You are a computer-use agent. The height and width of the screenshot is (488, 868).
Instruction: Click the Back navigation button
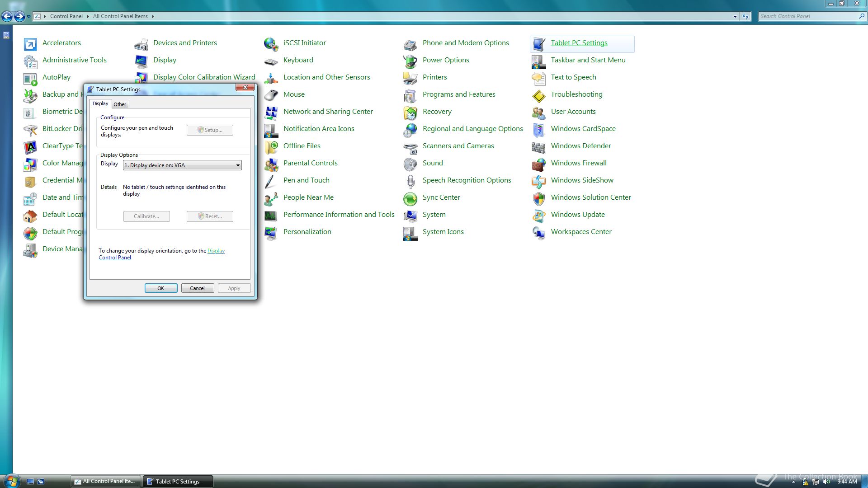[7, 17]
